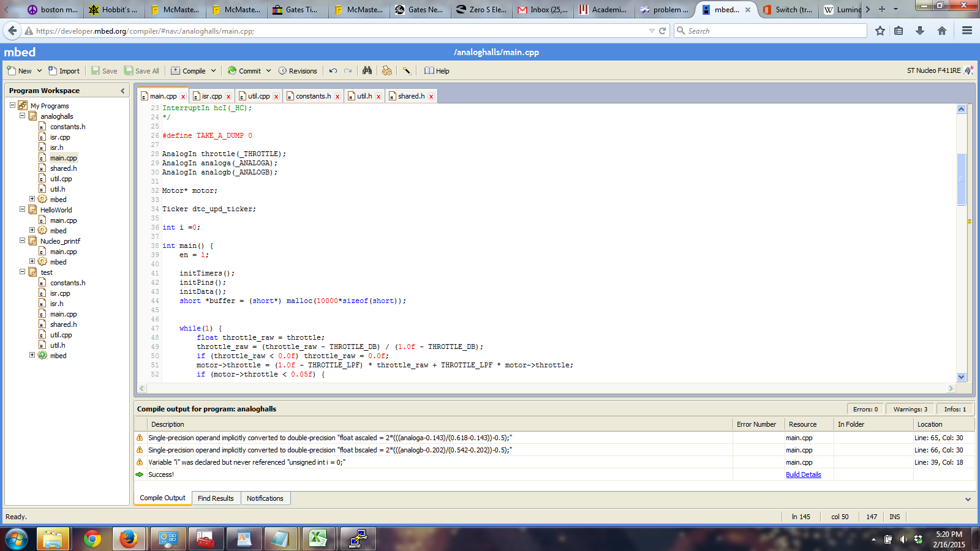Collapse the HelloWorld program folder
This screenshot has height=551, width=980.
[22, 209]
